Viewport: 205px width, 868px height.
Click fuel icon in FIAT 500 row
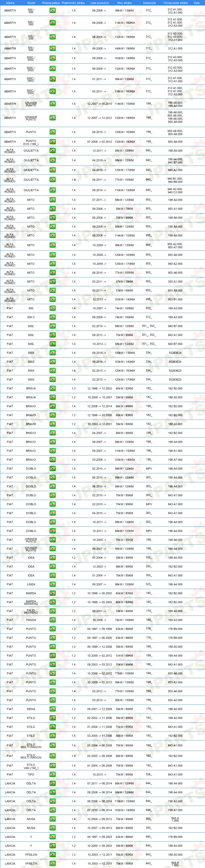click(53, 308)
